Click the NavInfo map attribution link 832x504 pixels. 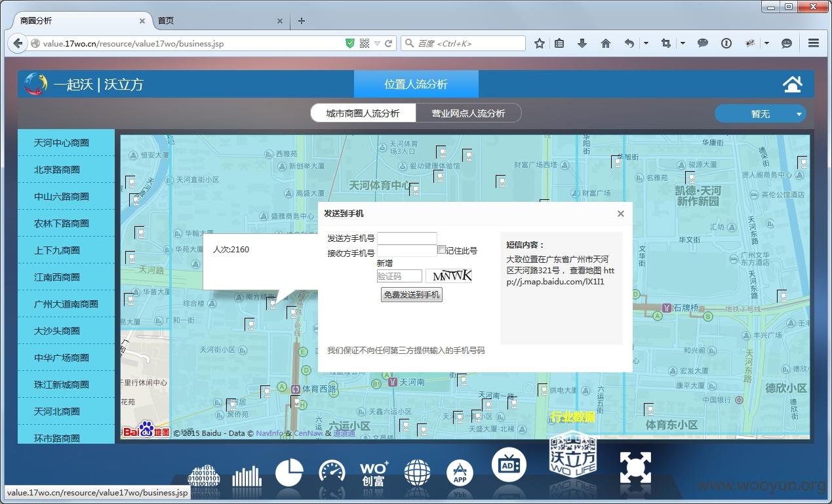(x=269, y=433)
